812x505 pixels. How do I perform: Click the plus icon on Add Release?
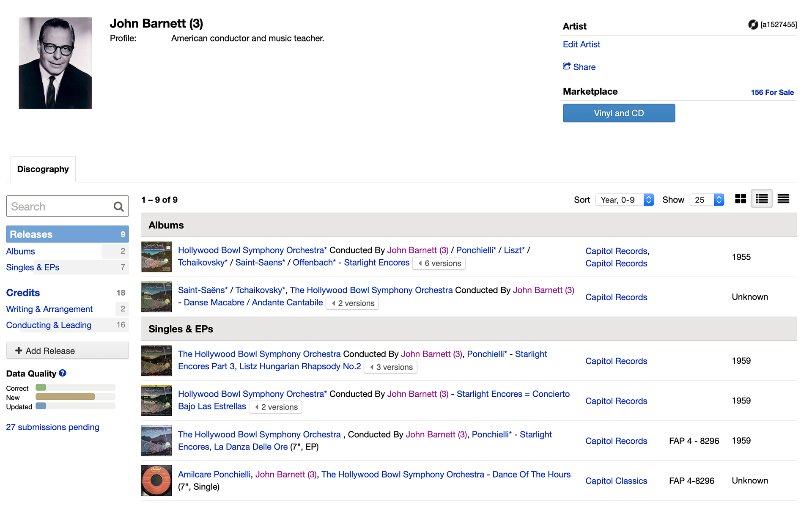pos(19,351)
